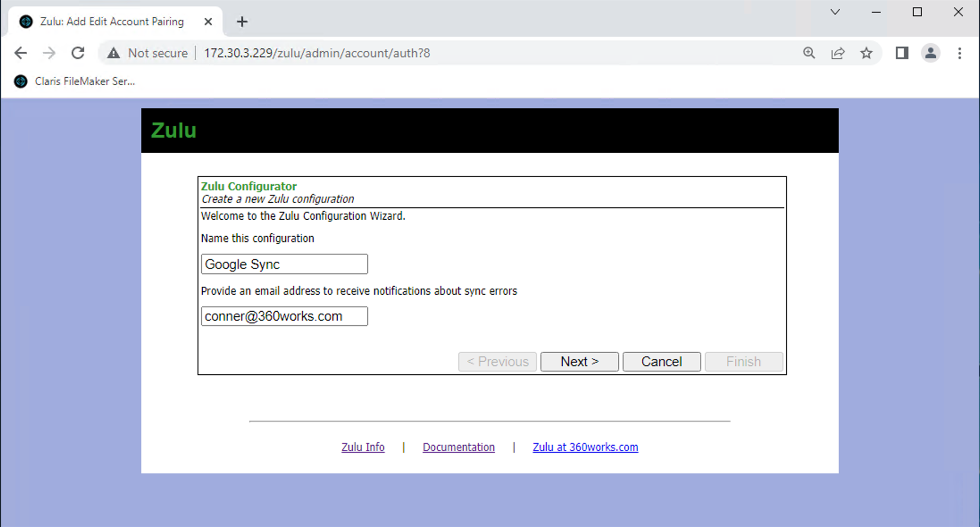The image size is (980, 527).
Task: Click the Cancel button
Action: point(662,361)
